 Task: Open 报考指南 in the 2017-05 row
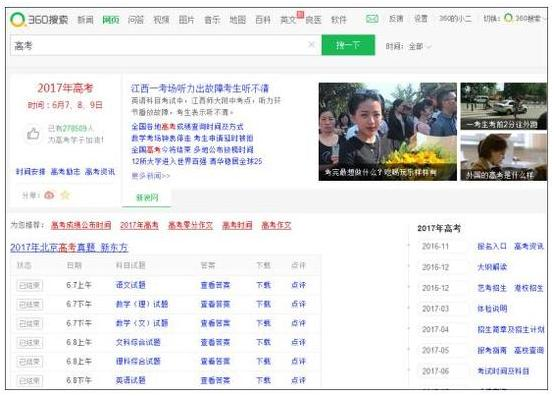(492, 350)
